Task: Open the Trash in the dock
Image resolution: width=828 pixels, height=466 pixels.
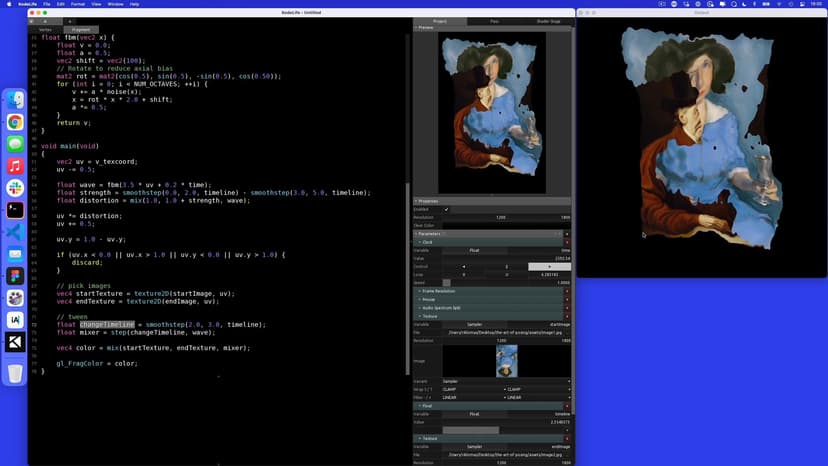Action: [x=15, y=373]
